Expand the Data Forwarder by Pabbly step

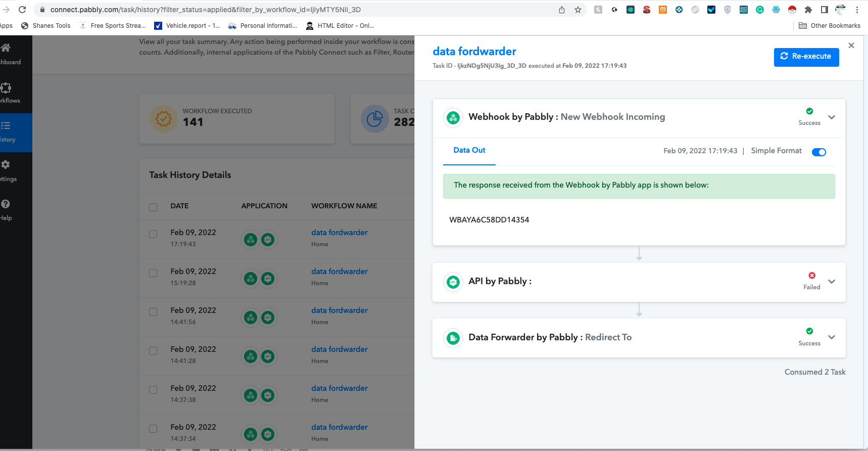point(832,337)
